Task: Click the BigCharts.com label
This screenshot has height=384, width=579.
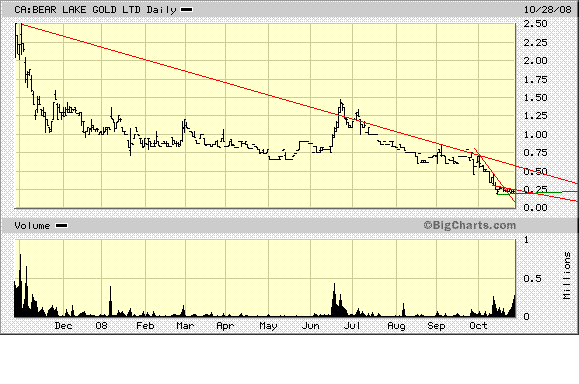Action: [469, 225]
